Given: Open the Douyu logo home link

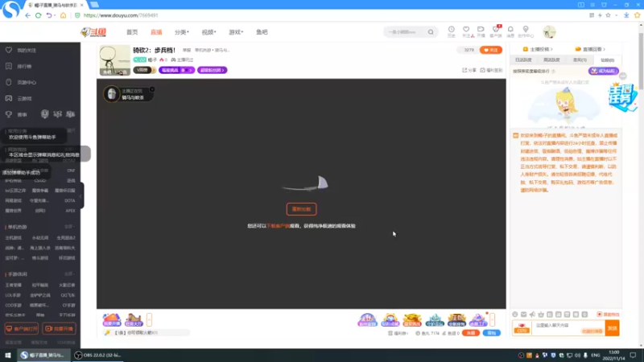Looking at the screenshot, I should (93, 32).
